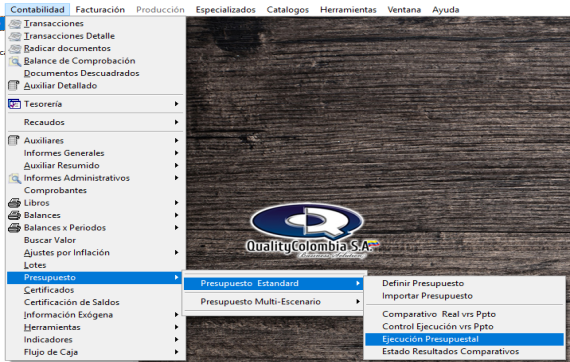The width and height of the screenshot is (570, 362).
Task: Expand the Tesorería submenu arrow
Action: click(x=176, y=104)
